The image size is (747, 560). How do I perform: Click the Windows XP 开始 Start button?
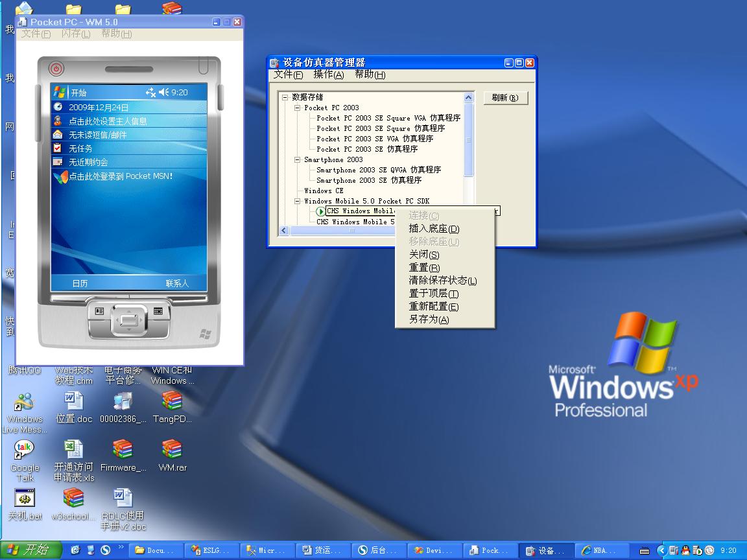point(30,550)
